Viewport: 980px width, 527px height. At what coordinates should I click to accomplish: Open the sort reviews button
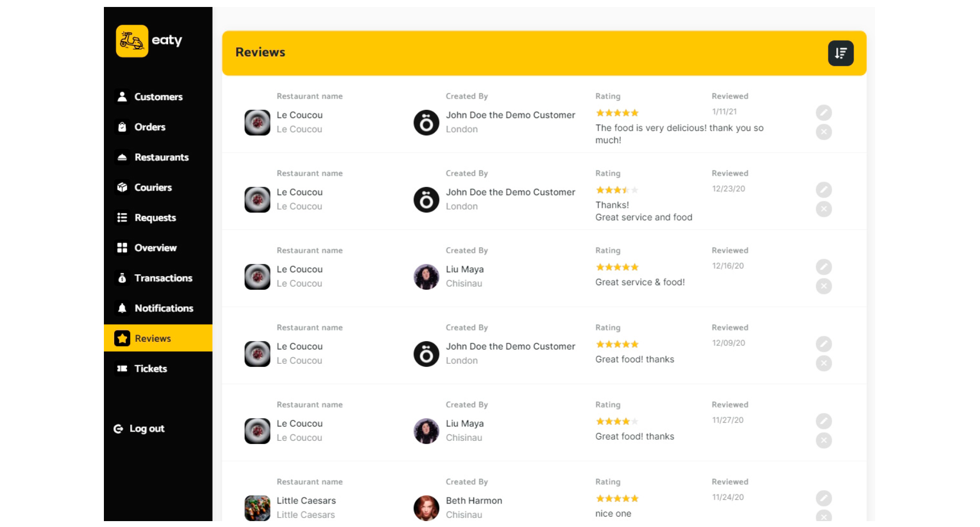tap(840, 53)
